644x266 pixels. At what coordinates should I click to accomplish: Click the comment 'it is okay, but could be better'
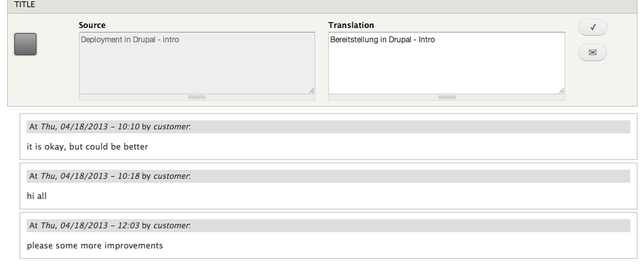coord(87,146)
